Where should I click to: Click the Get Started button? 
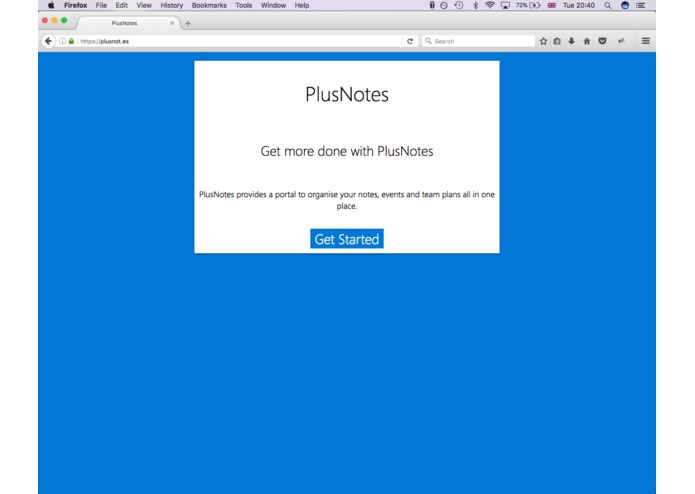point(347,239)
